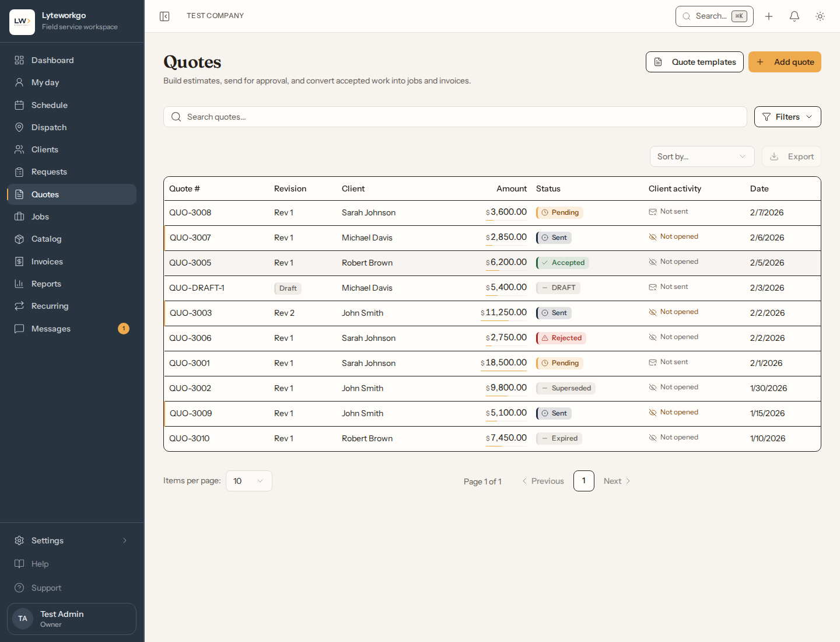Open the Filters dropdown
This screenshot has height=642, width=840.
pyautogui.click(x=787, y=117)
